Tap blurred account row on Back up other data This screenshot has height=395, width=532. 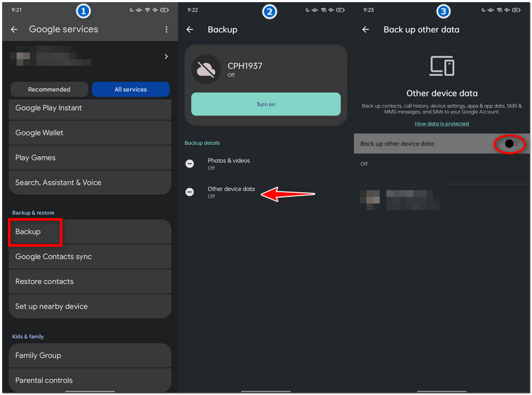coord(442,199)
